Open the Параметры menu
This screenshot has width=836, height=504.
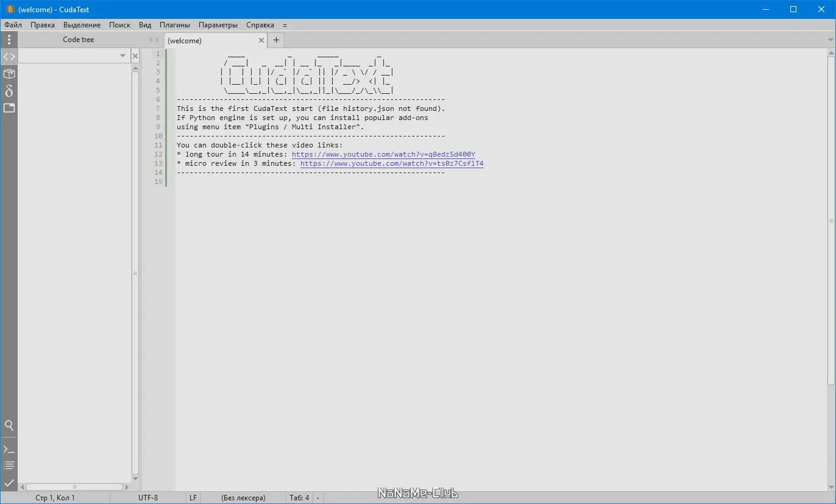click(x=218, y=25)
